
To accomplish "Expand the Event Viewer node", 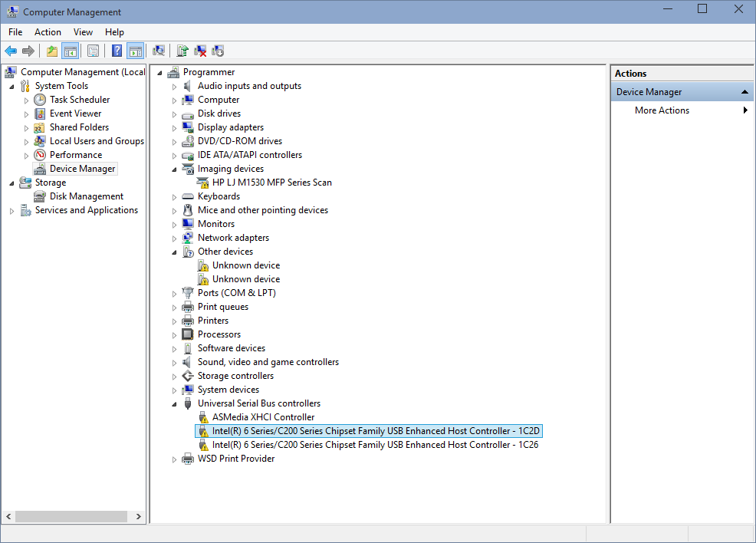I will 27,114.
